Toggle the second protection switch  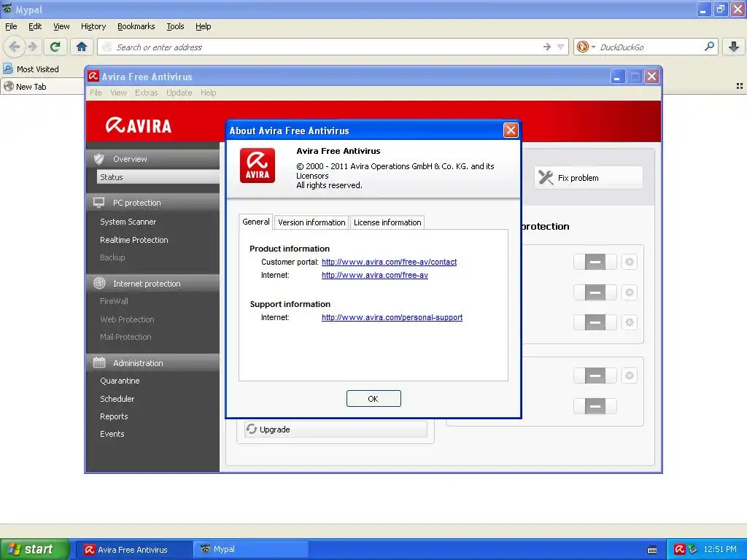[x=595, y=292]
